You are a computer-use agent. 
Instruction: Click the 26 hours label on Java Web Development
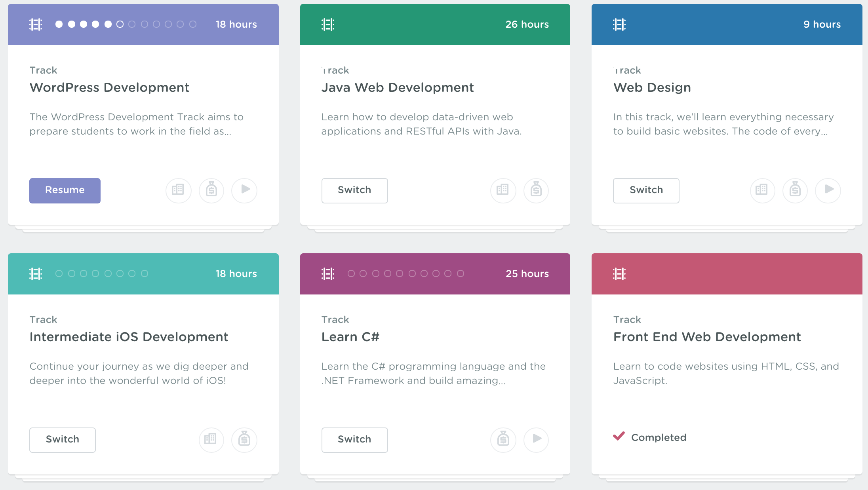click(x=527, y=24)
